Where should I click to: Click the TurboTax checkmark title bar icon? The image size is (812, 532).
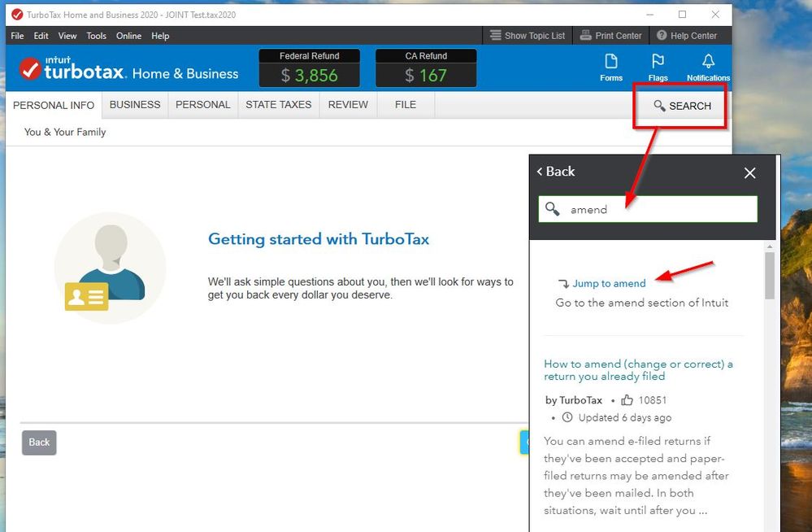click(17, 15)
